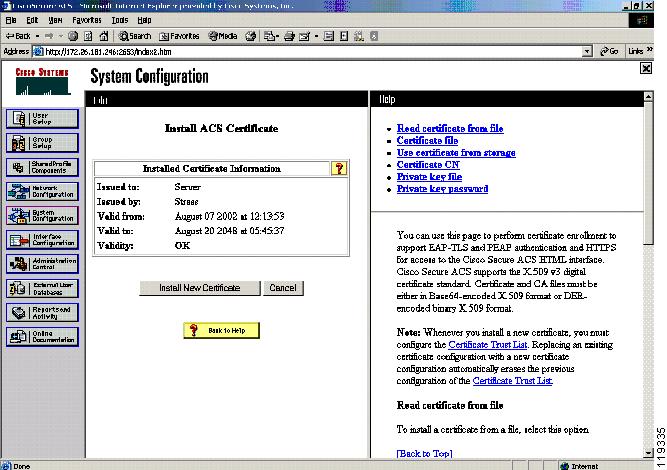Expand the Links toolbar chevron
The height and width of the screenshot is (470, 667).
point(650,51)
